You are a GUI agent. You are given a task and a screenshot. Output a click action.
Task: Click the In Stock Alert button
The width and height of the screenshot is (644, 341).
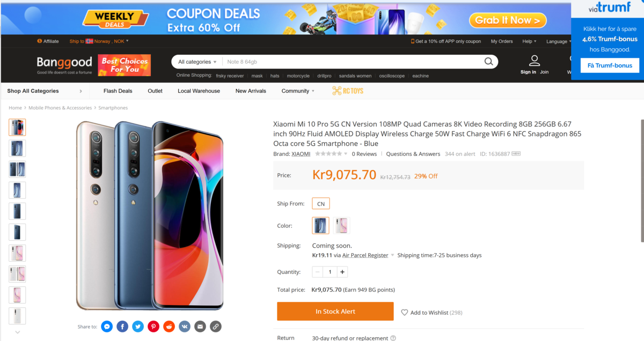[335, 312]
